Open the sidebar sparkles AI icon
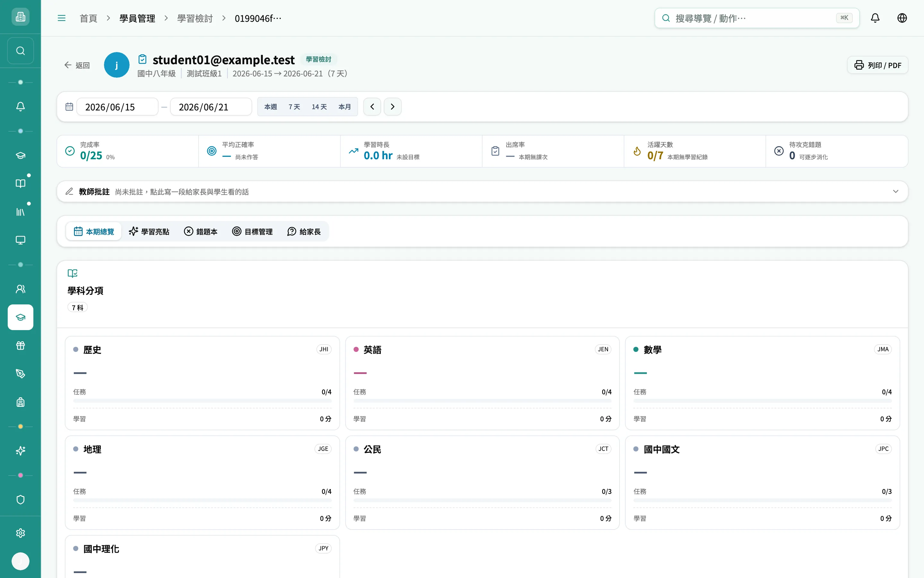924x578 pixels. coord(20,451)
